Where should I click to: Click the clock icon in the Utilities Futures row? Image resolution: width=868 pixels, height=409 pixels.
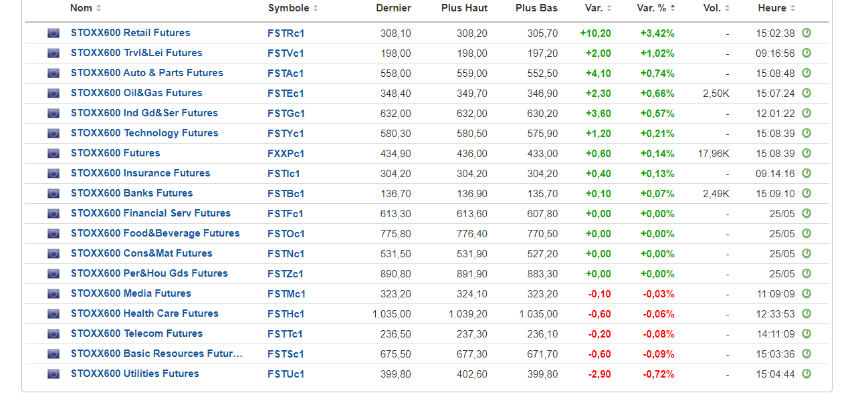tap(806, 374)
